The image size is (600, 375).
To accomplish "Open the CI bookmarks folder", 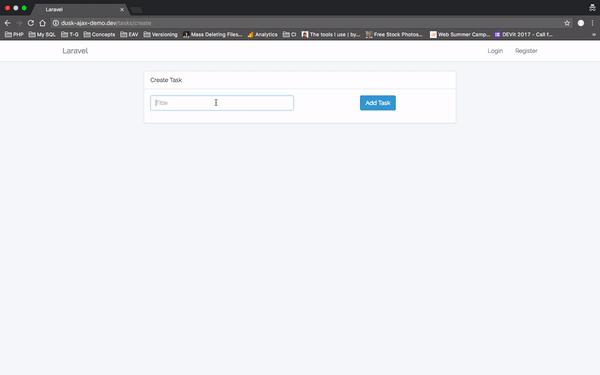I will [290, 34].
